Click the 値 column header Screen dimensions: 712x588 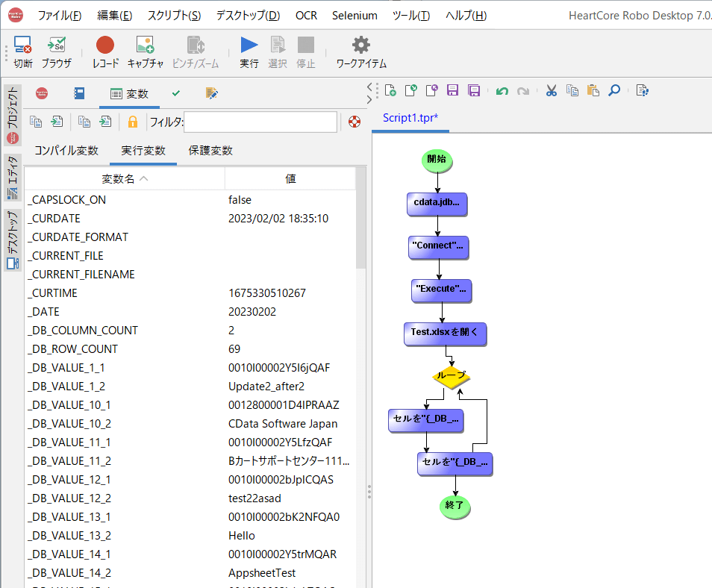[x=290, y=179]
